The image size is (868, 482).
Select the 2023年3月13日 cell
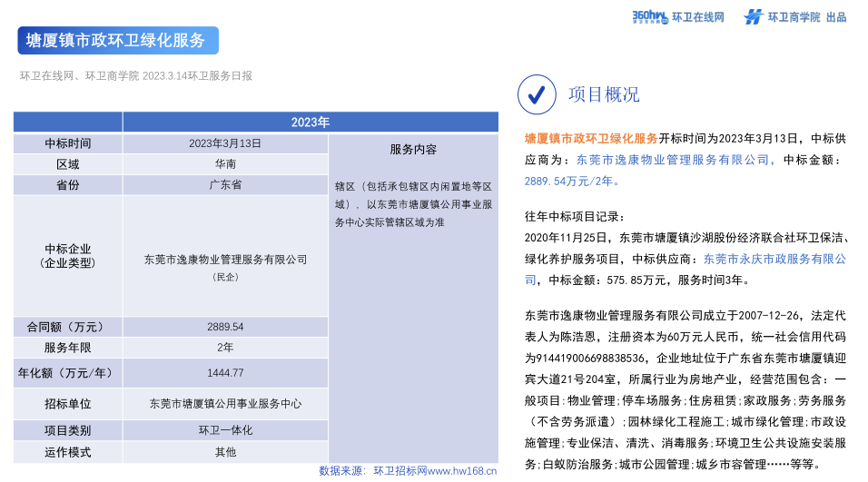[x=225, y=143]
